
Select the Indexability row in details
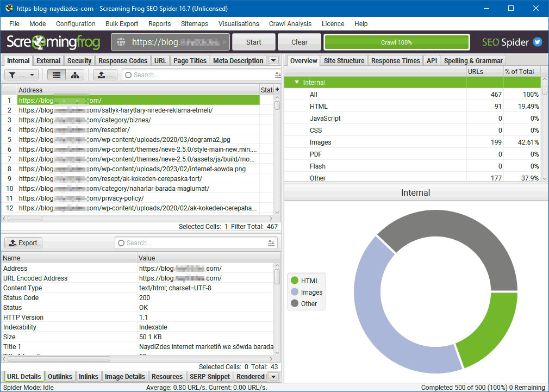(x=138, y=327)
